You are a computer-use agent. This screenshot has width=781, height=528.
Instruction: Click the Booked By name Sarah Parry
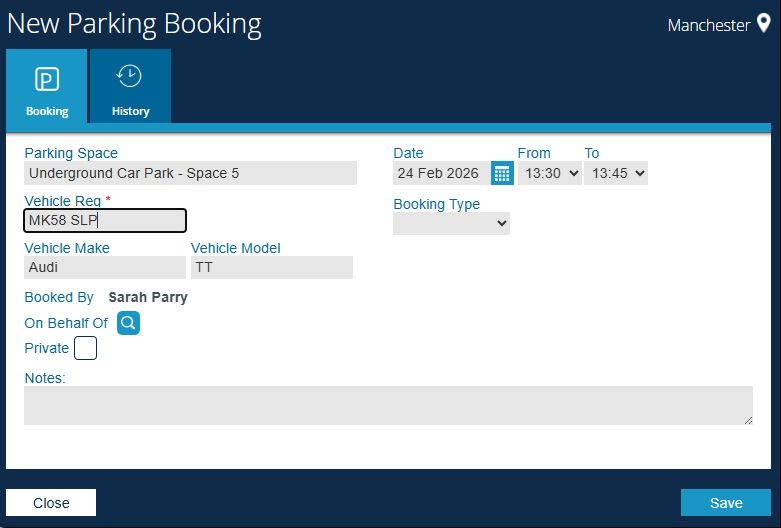tap(148, 297)
